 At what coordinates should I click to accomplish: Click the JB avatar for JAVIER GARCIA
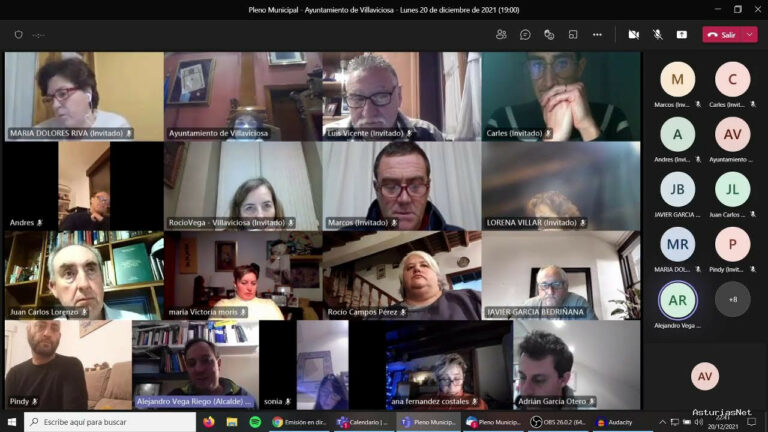point(677,189)
